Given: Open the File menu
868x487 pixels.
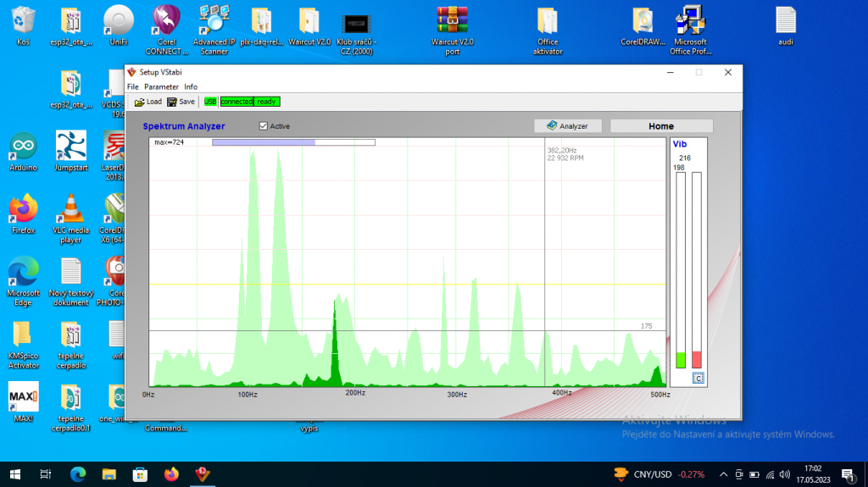Looking at the screenshot, I should [132, 86].
